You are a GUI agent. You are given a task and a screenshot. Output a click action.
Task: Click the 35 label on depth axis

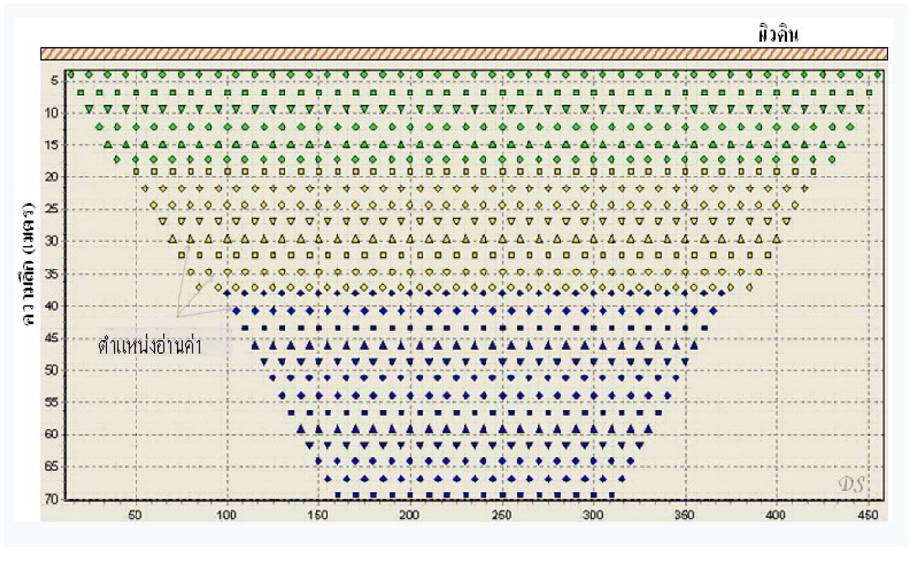coord(52,274)
